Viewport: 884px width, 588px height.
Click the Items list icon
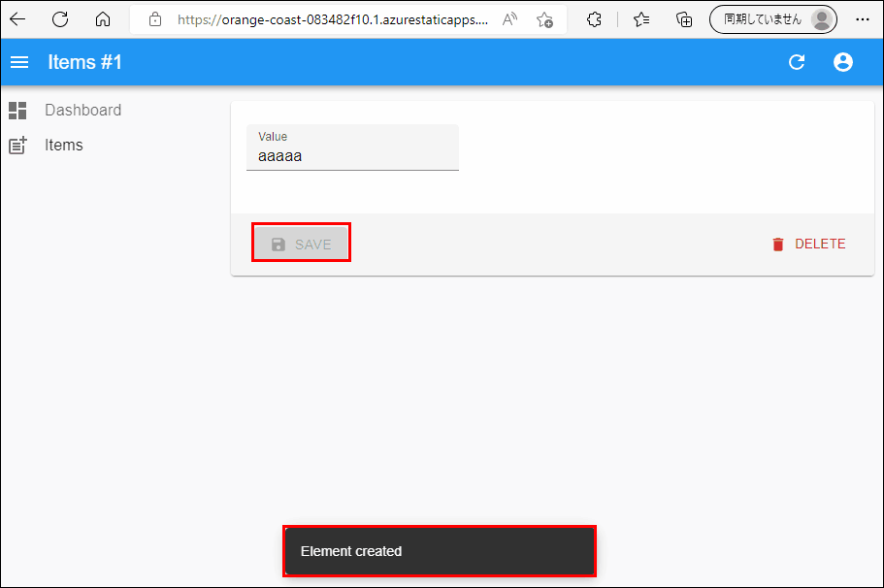click(x=17, y=146)
